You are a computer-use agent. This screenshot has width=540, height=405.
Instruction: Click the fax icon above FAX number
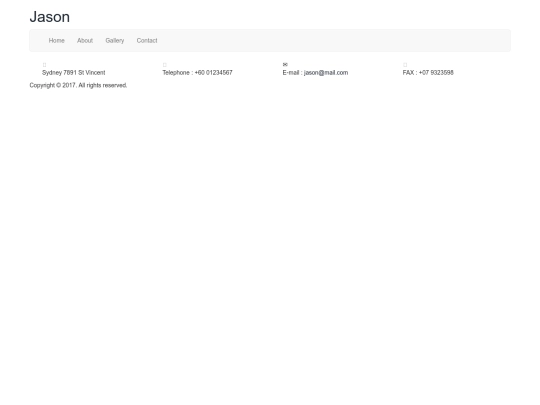[405, 65]
